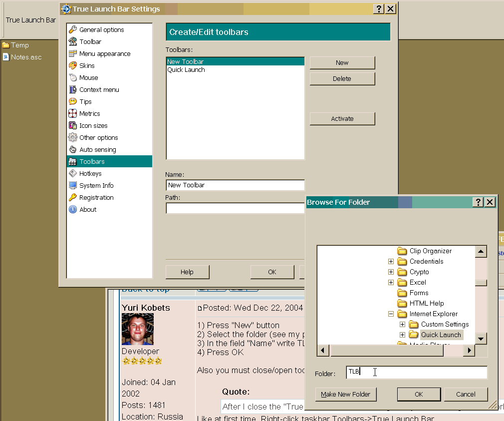Image resolution: width=504 pixels, height=421 pixels.
Task: Choose Context menu settings category
Action: pos(99,89)
